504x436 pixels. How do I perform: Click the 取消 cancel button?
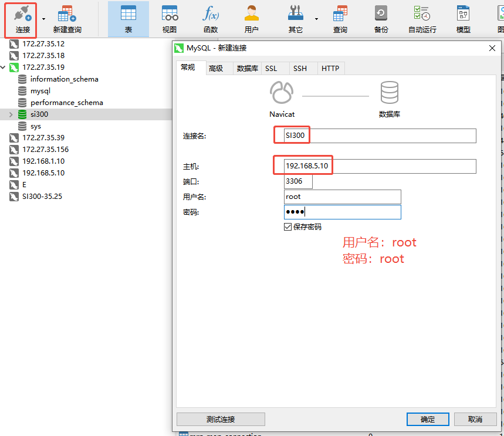(475, 420)
